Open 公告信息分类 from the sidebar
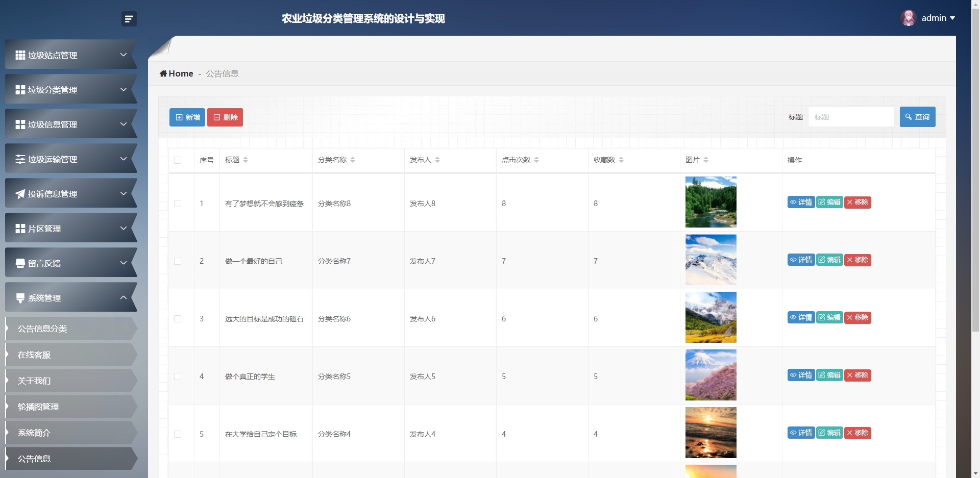Viewport: 980px width, 478px height. point(42,329)
